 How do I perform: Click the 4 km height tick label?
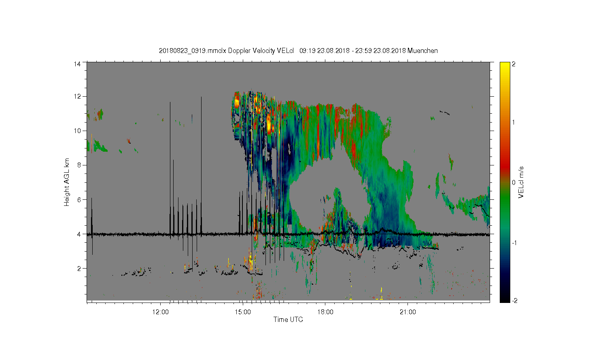(x=79, y=234)
